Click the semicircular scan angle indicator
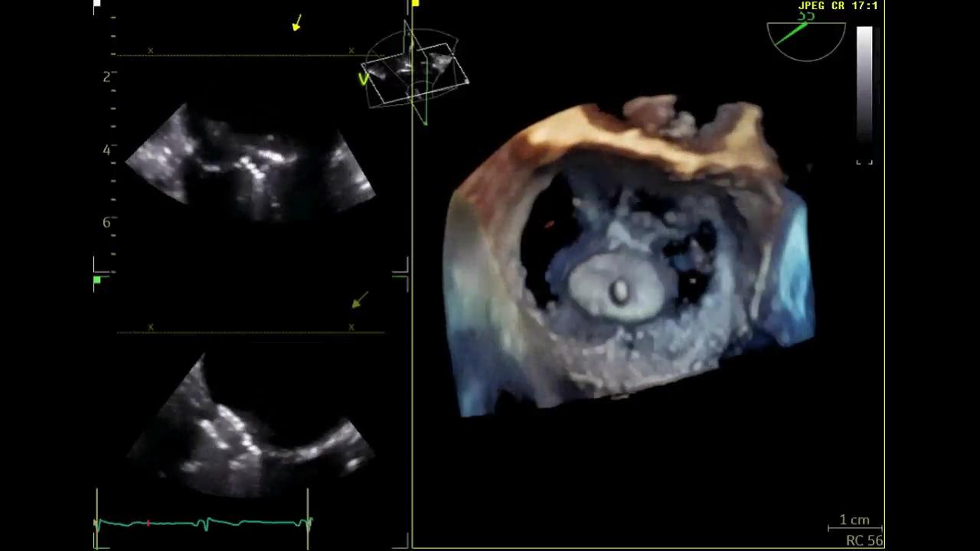980x551 pixels. pos(805,40)
